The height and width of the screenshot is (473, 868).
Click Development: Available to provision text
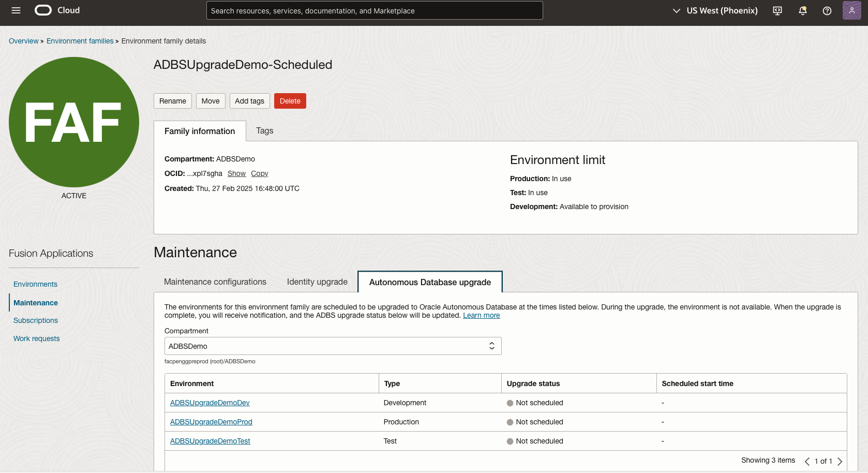[x=569, y=206]
